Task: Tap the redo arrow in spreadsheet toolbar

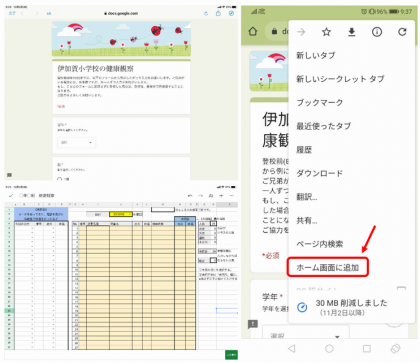Action: coord(200,196)
